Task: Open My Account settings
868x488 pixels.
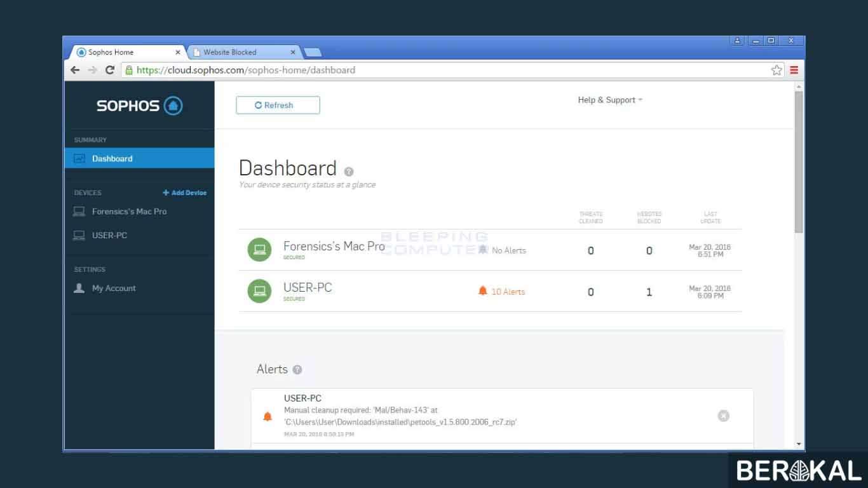Action: click(114, 288)
